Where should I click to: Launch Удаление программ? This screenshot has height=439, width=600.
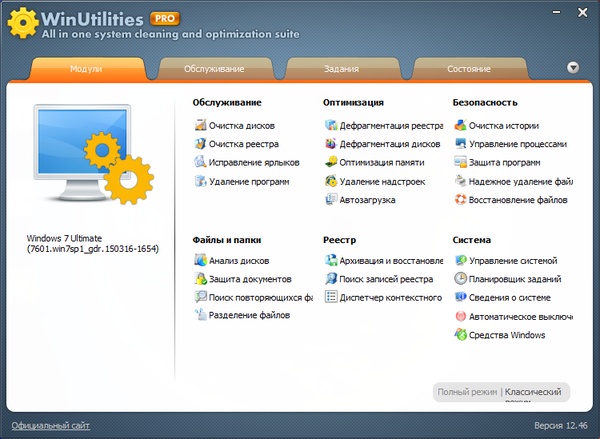click(248, 182)
